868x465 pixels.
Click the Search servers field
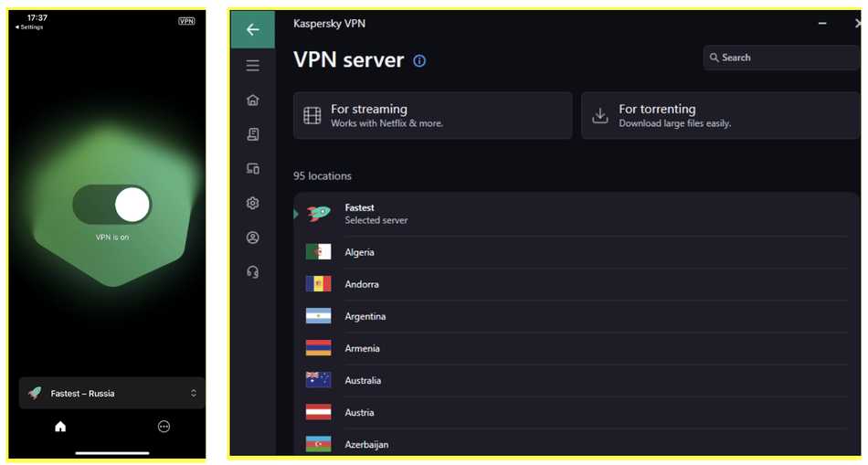781,58
